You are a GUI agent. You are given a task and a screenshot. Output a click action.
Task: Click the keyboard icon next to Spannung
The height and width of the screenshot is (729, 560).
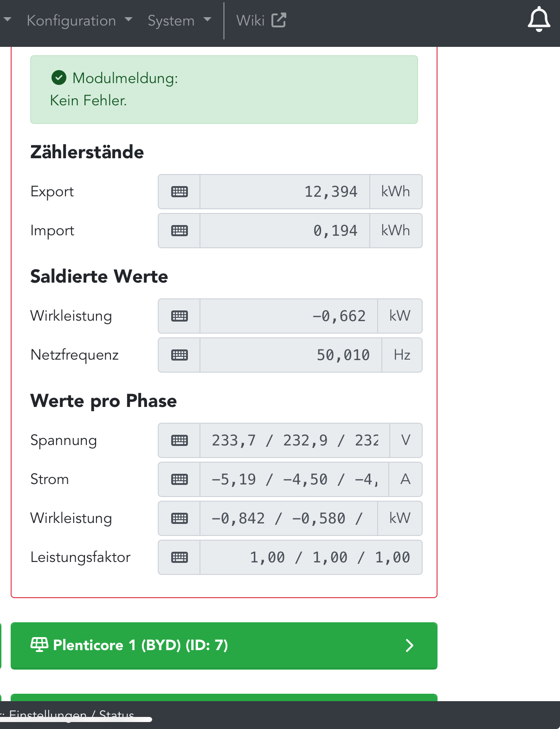(x=180, y=440)
